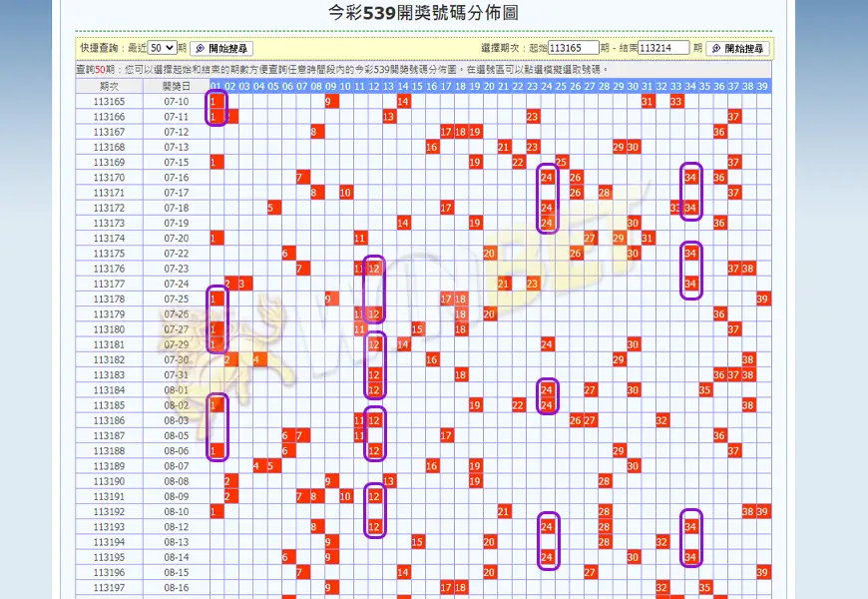Viewport: 868px width, 599px height.
Task: Click the end period field containing 113214
Action: point(663,48)
